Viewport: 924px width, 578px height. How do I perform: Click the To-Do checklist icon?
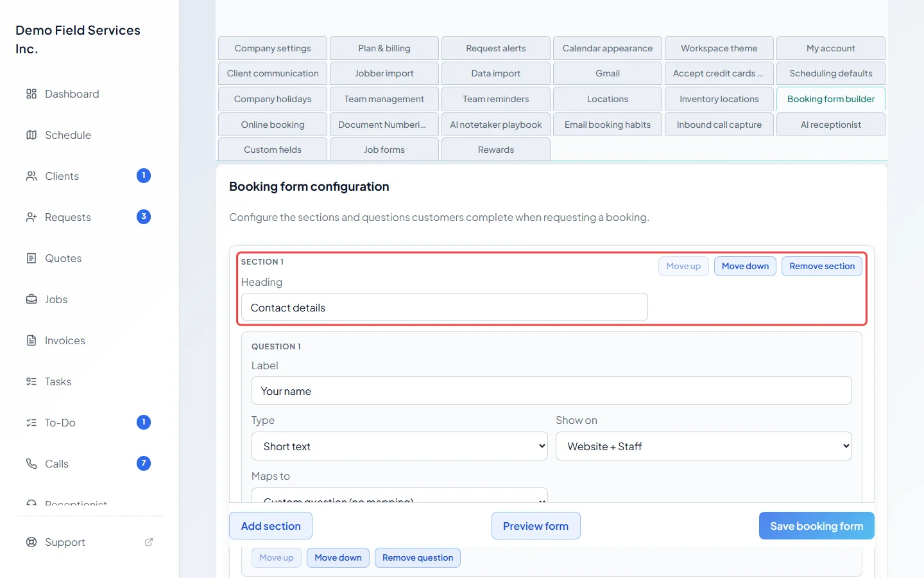click(31, 423)
